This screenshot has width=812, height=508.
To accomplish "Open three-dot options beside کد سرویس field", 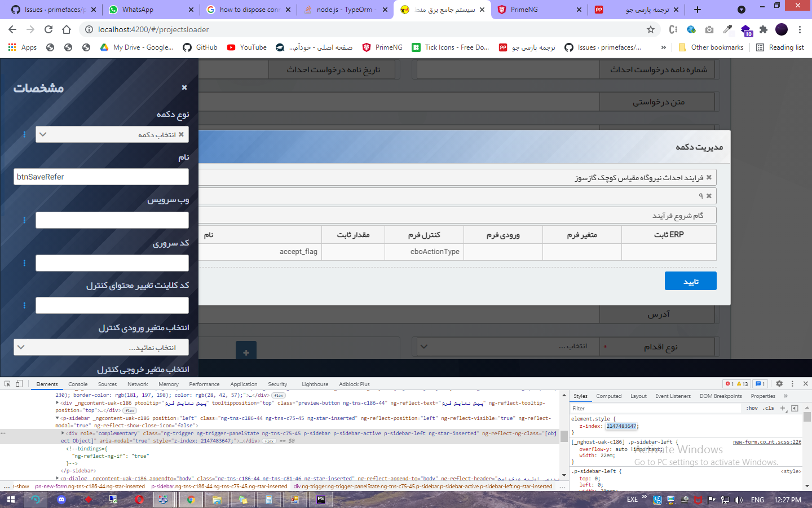I will coord(24,263).
